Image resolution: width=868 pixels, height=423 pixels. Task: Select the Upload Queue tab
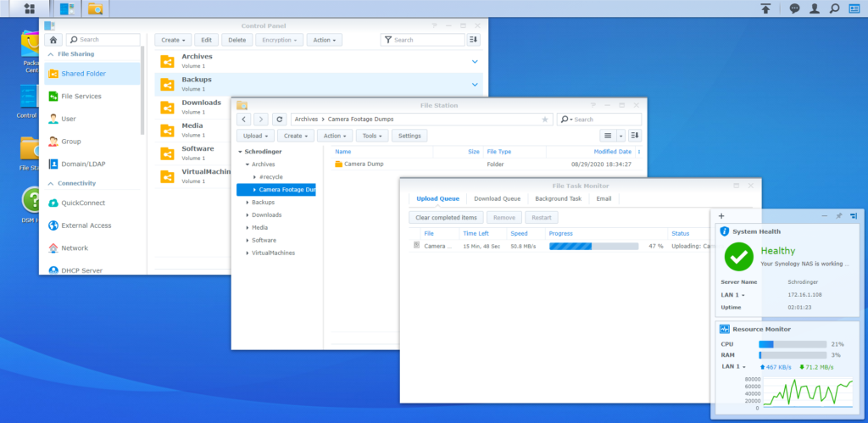pos(438,198)
